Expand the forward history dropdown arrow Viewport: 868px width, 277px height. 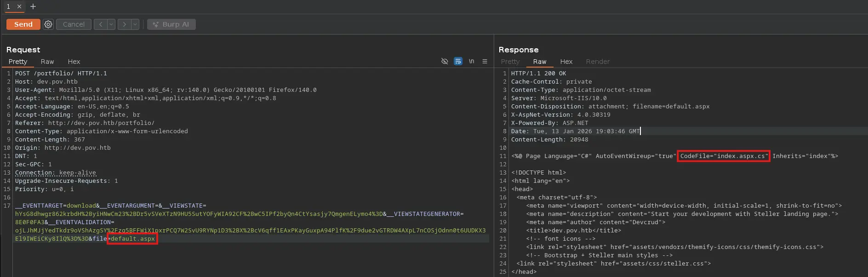click(x=135, y=24)
